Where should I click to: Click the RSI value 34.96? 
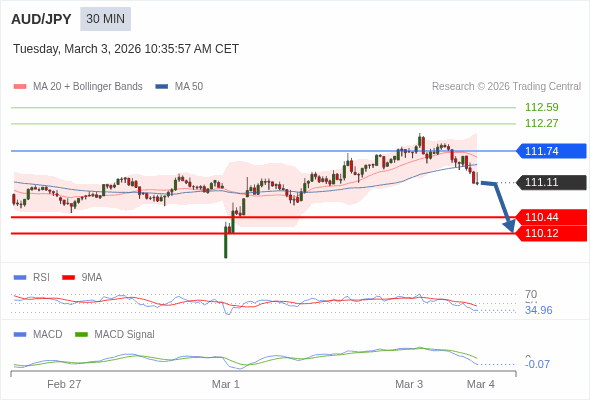(x=539, y=310)
